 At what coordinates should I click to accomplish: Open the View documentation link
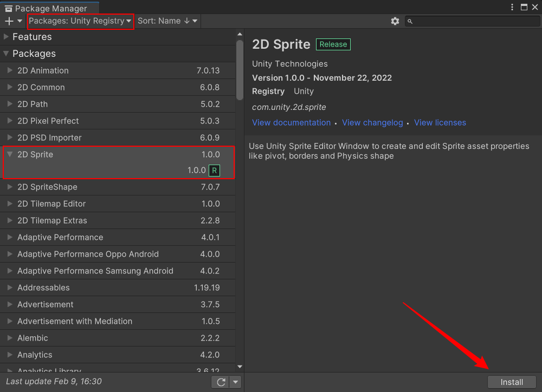coord(292,122)
